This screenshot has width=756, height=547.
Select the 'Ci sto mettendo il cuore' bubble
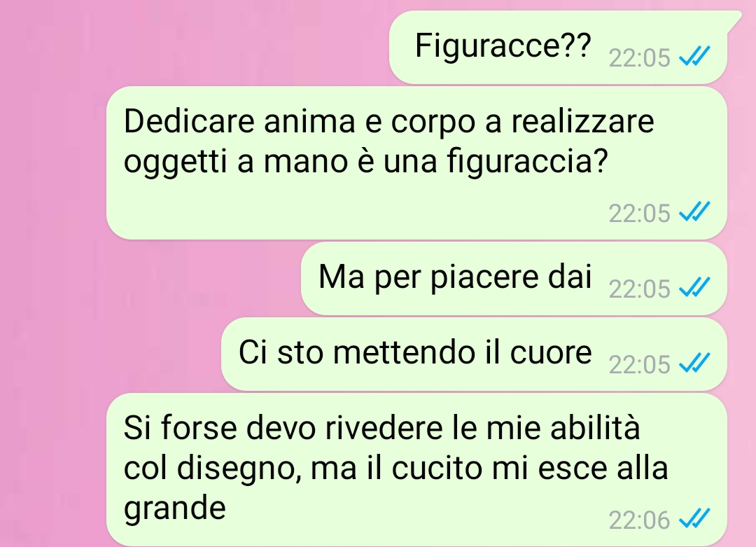click(x=474, y=354)
